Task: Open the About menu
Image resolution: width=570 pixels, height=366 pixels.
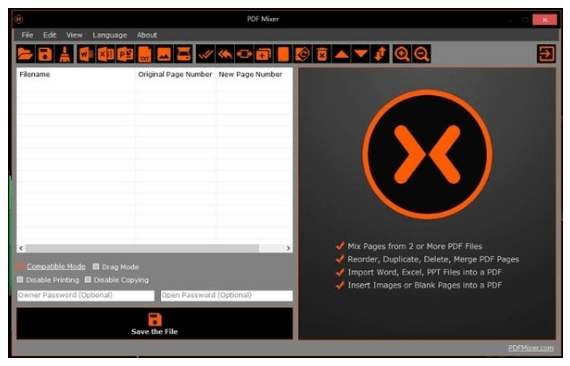Action: (x=147, y=35)
